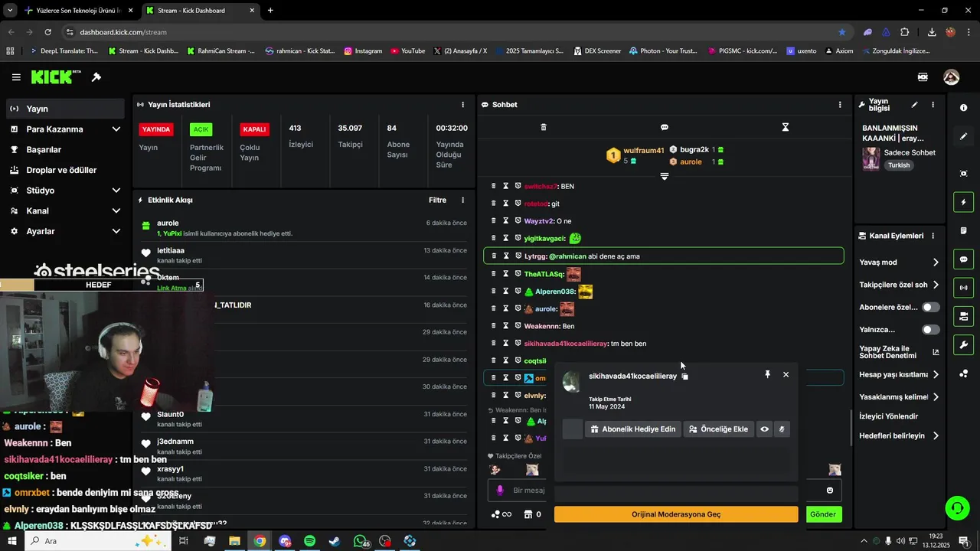
Task: Click the hourglass icon under Sohbet header
Action: click(785, 127)
